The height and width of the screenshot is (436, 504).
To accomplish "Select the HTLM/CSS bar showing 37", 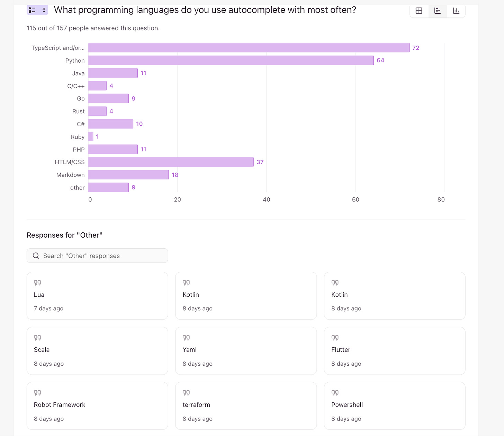I will [x=171, y=162].
